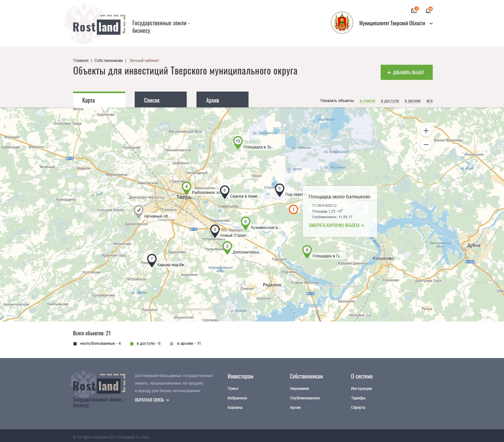Filter objects by 'в доступе'
504x442 pixels.
coord(390,101)
